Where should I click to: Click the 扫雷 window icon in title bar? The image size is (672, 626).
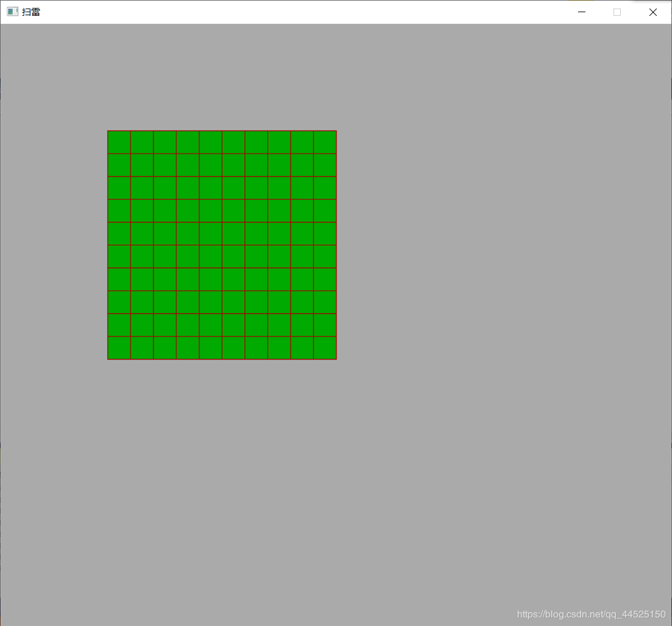12,12
